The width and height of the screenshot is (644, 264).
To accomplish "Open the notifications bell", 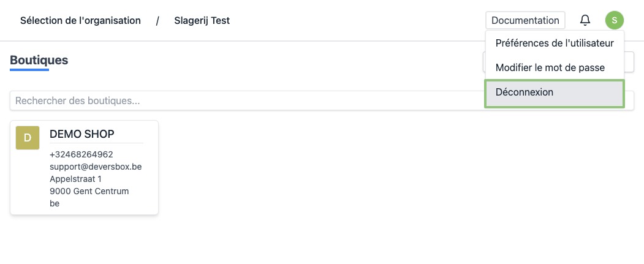I will click(585, 20).
